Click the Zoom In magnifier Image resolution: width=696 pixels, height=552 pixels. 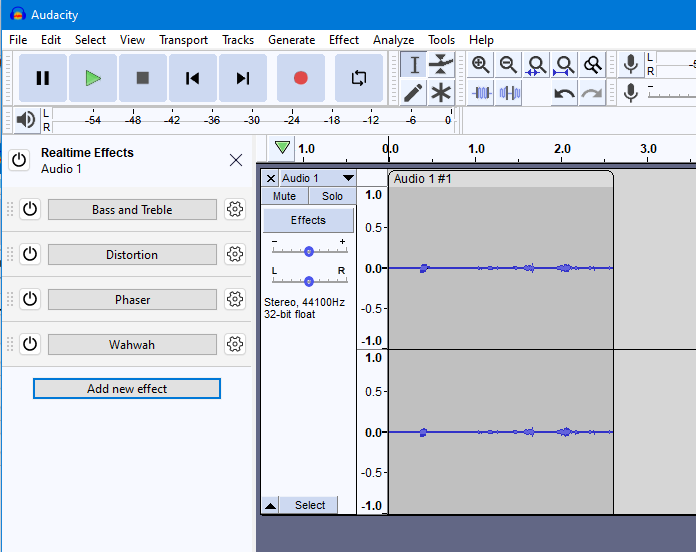coord(481,65)
